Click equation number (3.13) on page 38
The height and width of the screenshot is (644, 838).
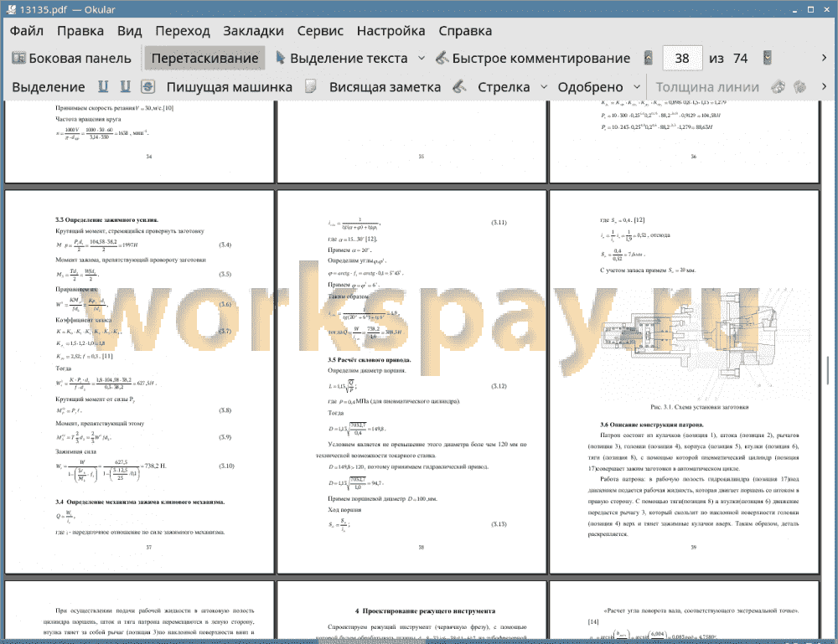[x=499, y=524]
